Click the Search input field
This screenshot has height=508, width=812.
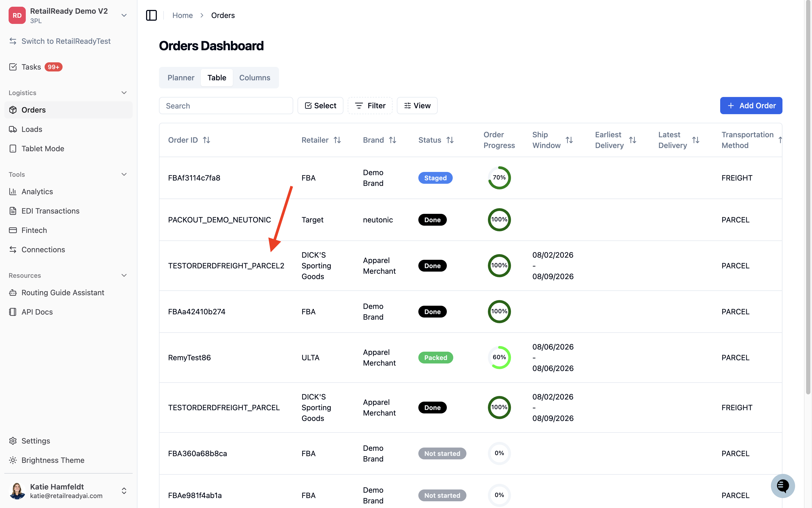tap(226, 106)
